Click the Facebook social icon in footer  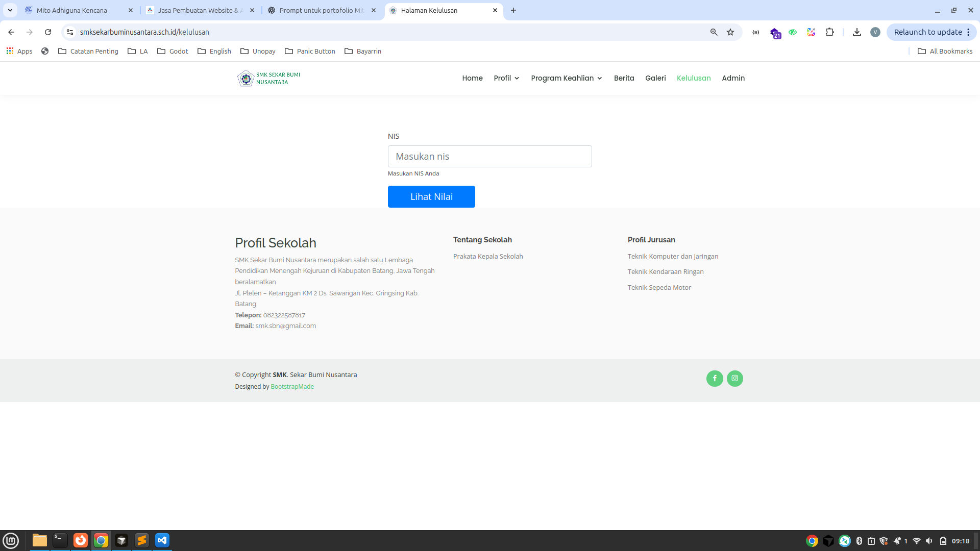715,378
